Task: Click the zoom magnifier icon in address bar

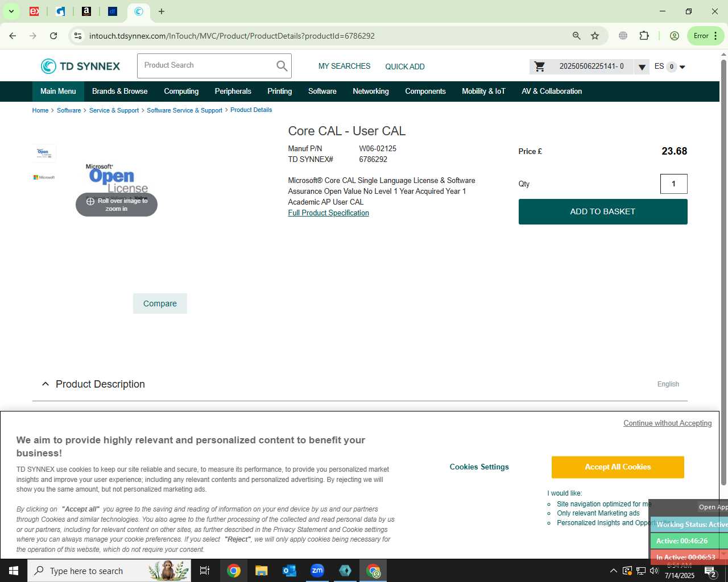Action: pos(577,36)
